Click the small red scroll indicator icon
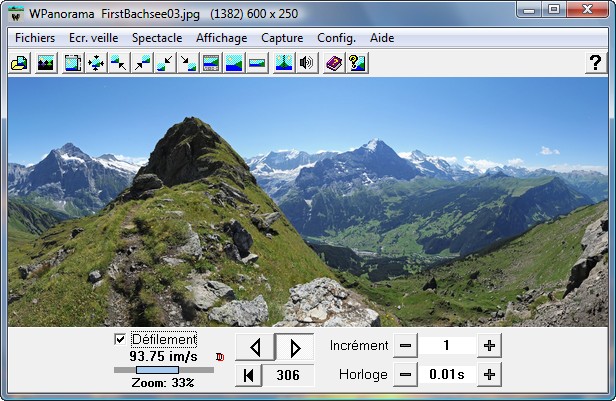Viewport: 616px width, 401px height. [x=220, y=357]
